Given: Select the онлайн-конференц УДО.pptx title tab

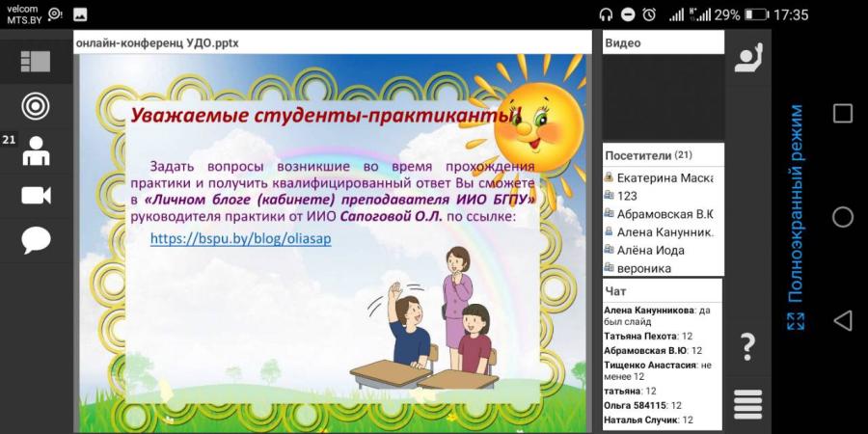Looking at the screenshot, I should point(157,43).
